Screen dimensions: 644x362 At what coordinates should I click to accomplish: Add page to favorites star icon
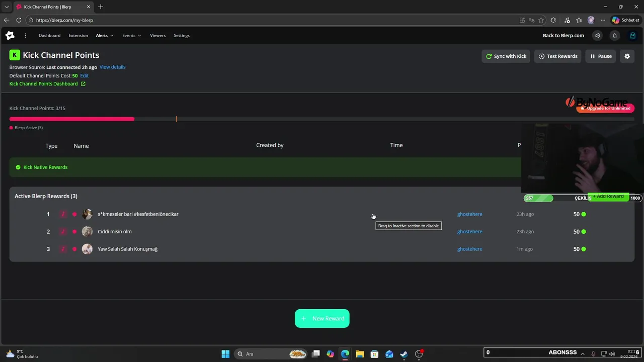coord(541,20)
